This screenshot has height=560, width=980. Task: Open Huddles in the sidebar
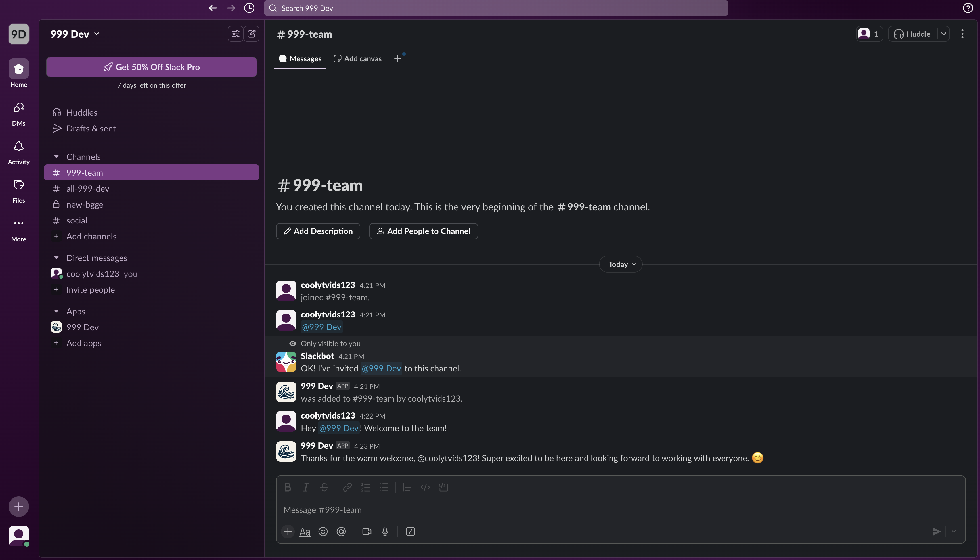coord(152,112)
